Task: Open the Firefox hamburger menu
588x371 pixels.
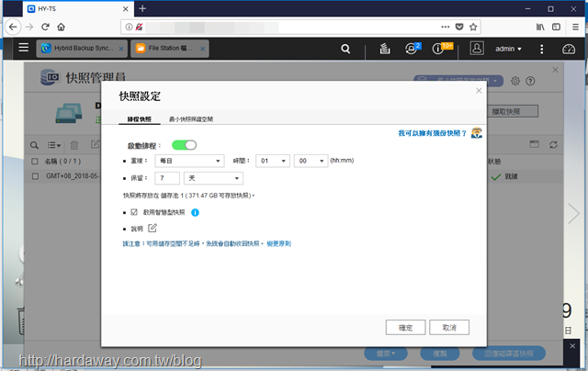Action: point(575,27)
